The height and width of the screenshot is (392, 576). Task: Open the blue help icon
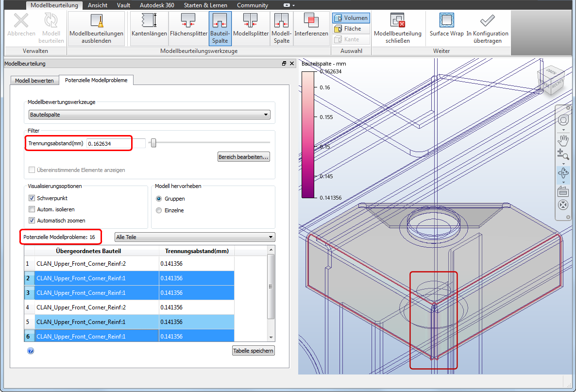[x=31, y=351]
